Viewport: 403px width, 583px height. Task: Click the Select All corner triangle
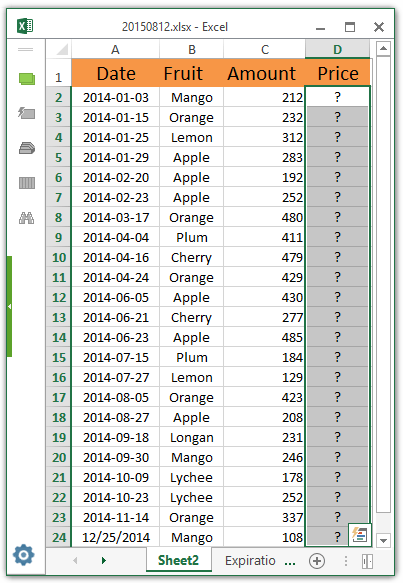62,49
